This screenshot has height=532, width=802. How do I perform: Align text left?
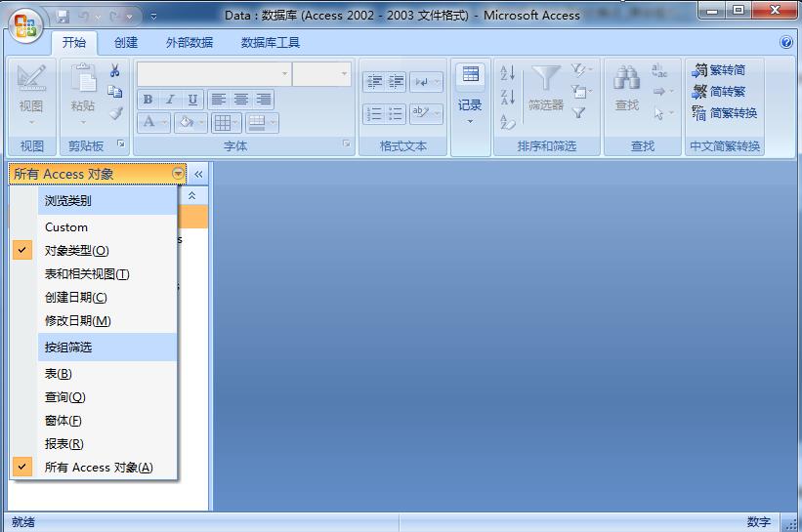pos(219,100)
